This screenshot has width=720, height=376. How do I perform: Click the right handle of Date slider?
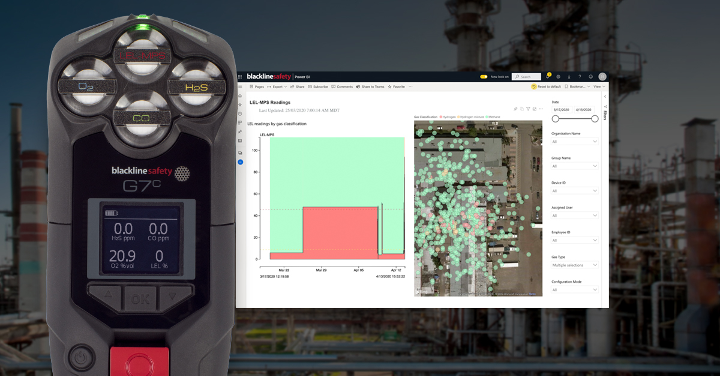pos(595,119)
